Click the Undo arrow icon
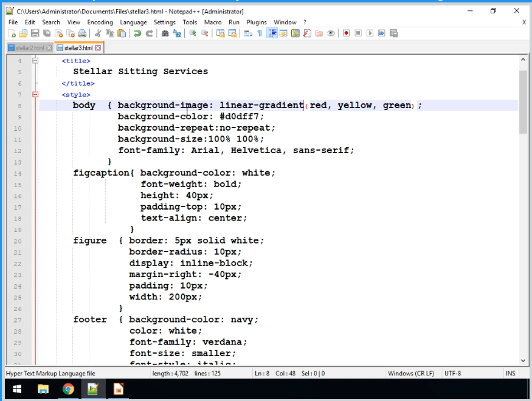Screen dimensions: 532x401 pos(138,33)
